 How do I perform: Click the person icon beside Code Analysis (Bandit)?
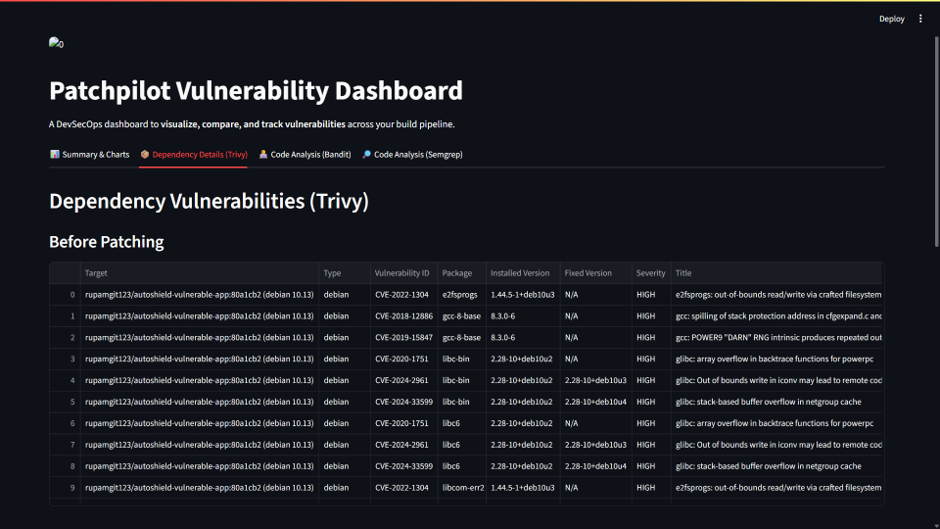coord(263,154)
